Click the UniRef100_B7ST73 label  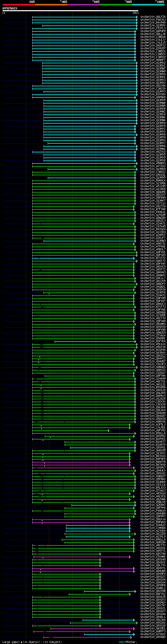[x=153, y=307]
